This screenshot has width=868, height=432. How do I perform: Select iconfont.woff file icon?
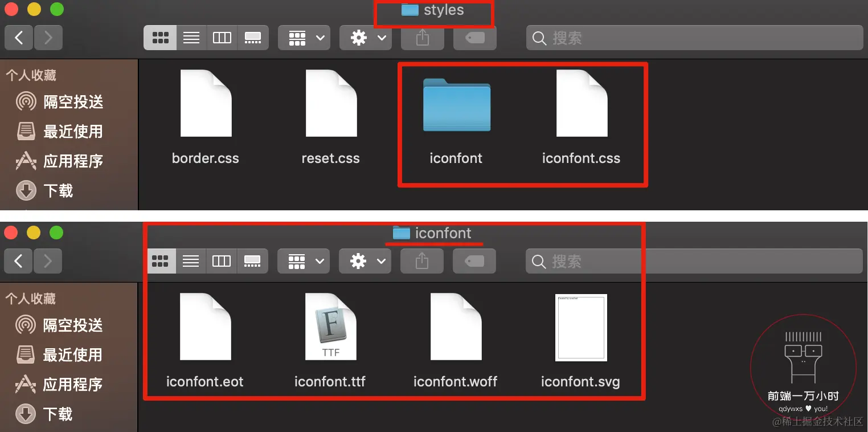(456, 327)
